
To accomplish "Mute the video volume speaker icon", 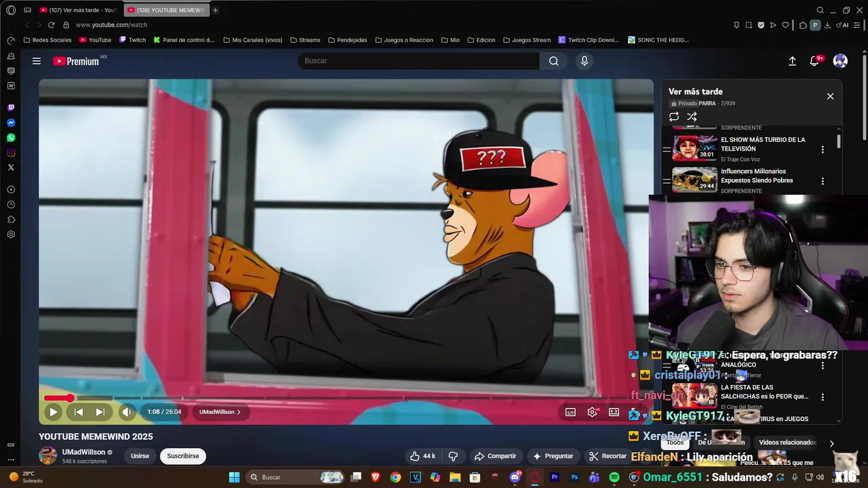I will tap(127, 412).
